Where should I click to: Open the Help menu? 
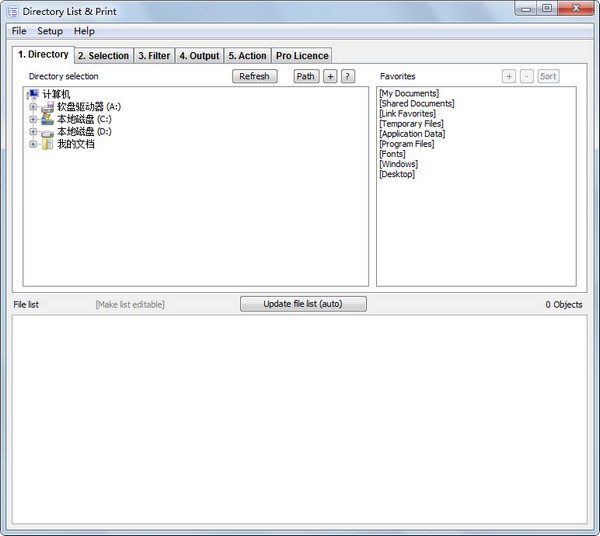coord(84,31)
